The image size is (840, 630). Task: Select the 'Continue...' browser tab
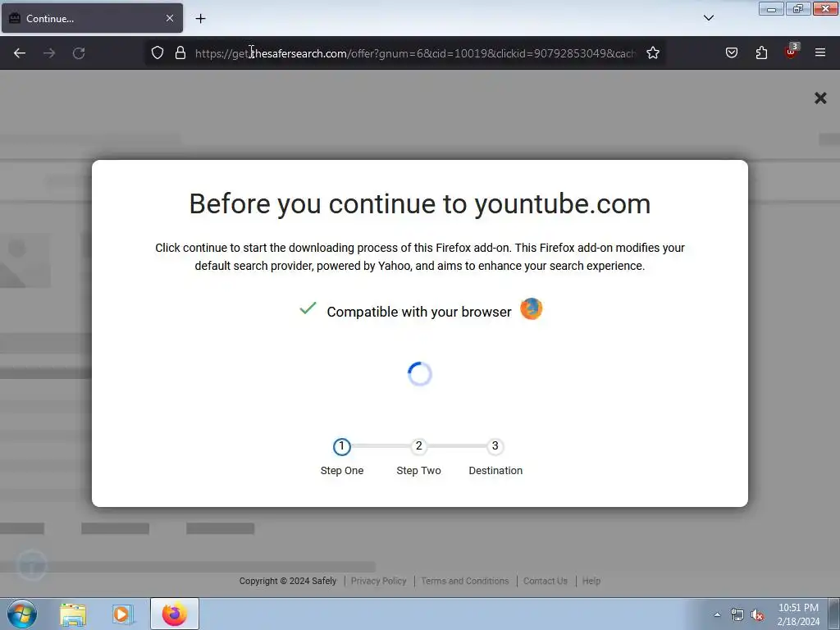(92, 18)
